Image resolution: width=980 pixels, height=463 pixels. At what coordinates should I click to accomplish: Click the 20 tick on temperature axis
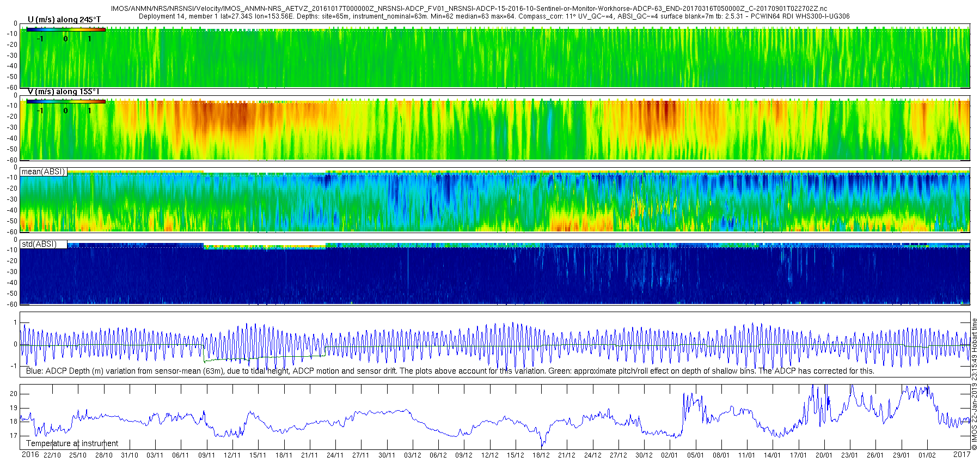point(14,394)
